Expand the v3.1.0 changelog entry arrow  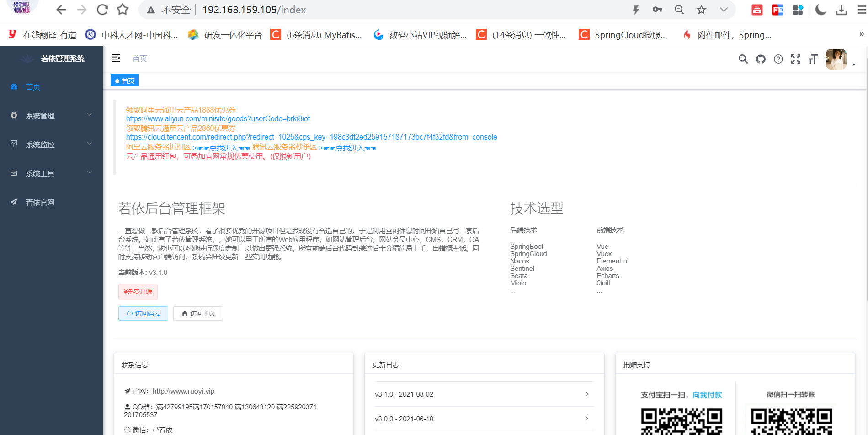[x=586, y=394]
